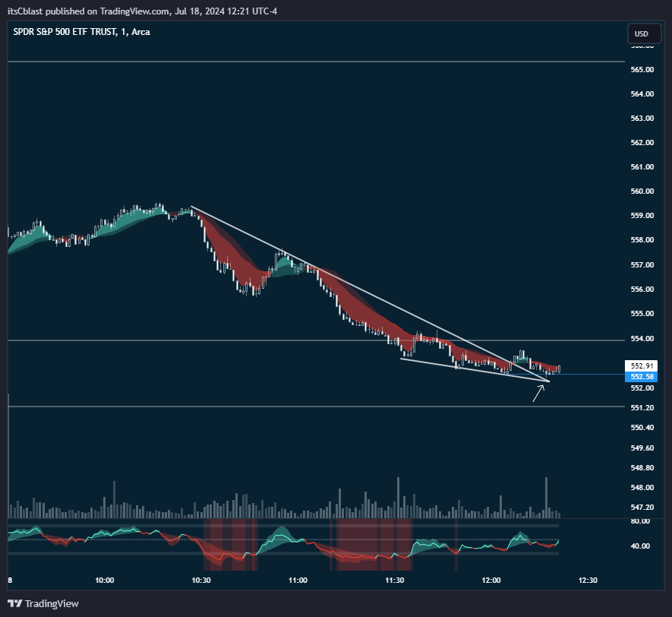
Task: Click the 559.00 price axis label
Action: [x=642, y=216]
